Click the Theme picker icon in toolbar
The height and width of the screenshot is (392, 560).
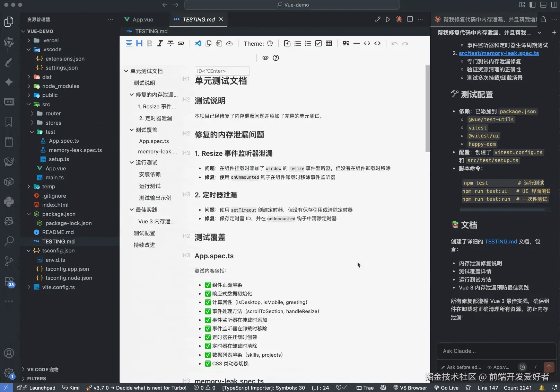tap(270, 43)
